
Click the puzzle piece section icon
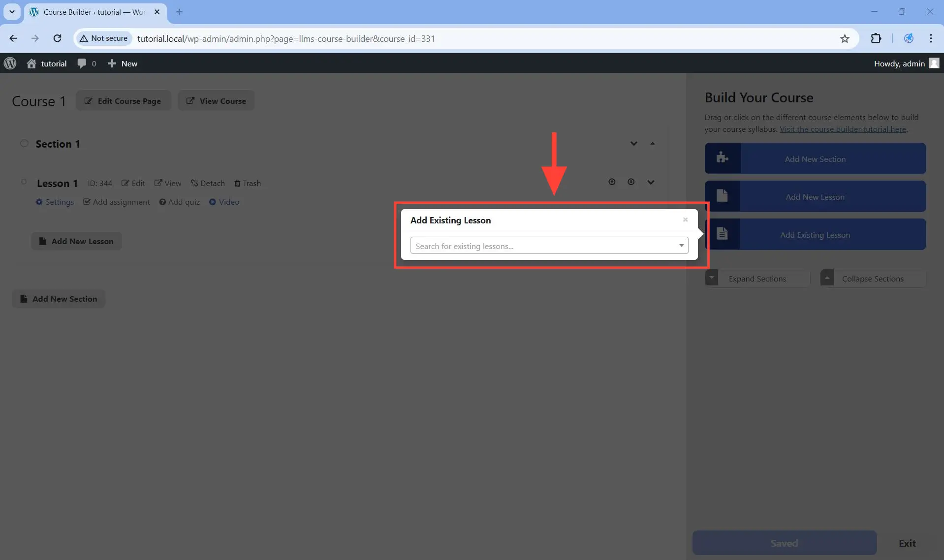722,157
